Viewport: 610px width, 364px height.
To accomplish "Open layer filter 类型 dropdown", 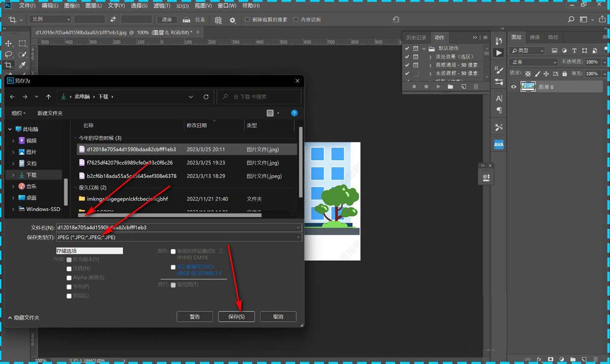I will (x=528, y=51).
